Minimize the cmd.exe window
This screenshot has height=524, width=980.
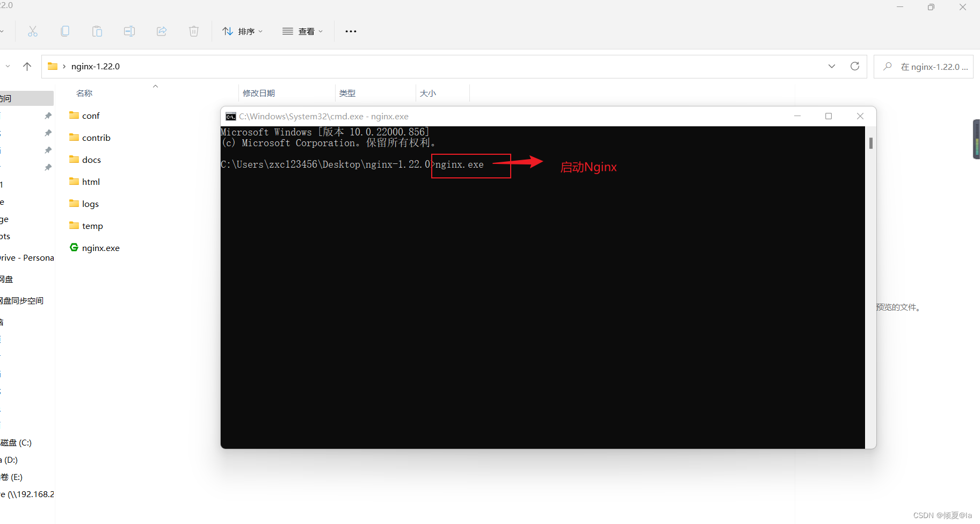coord(797,116)
